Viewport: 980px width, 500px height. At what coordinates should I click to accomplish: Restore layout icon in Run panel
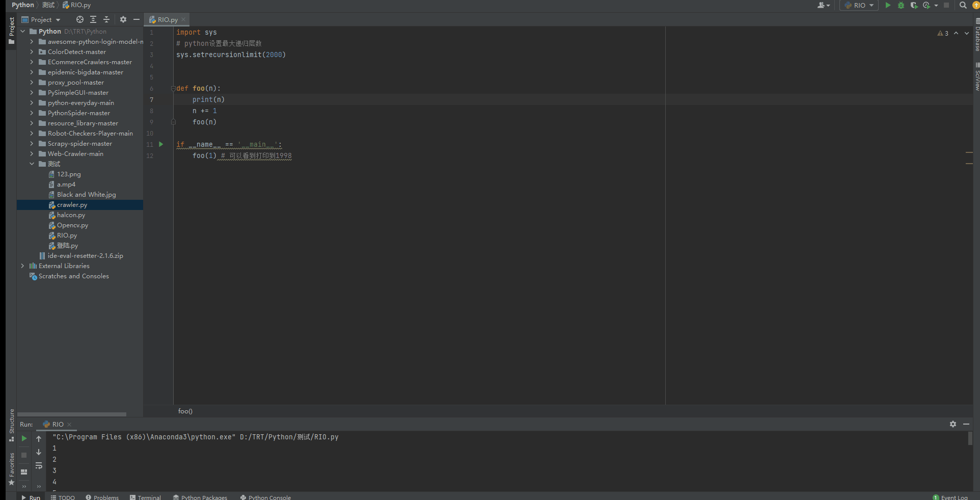click(x=24, y=472)
